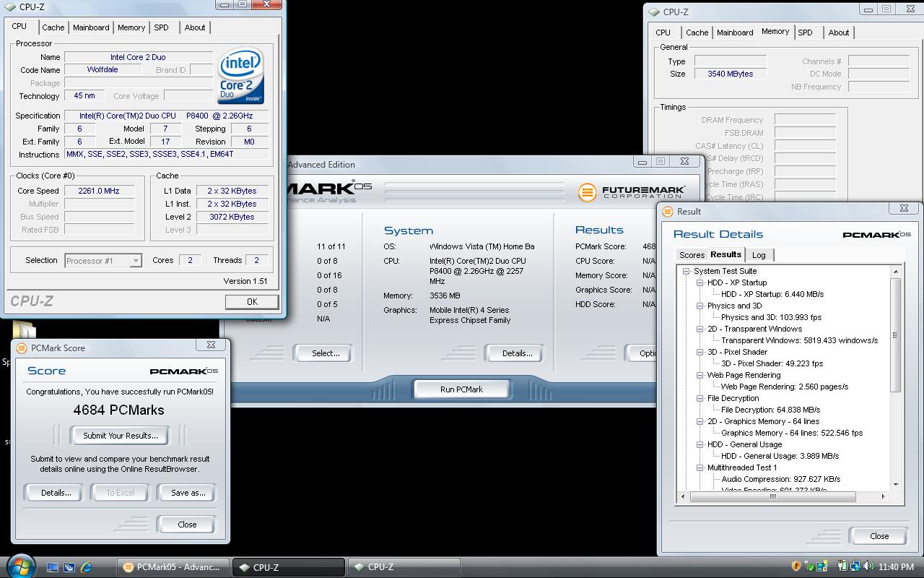Collapse the Multithreaded Test 1 node
The width and height of the screenshot is (924, 578).
pyautogui.click(x=700, y=467)
